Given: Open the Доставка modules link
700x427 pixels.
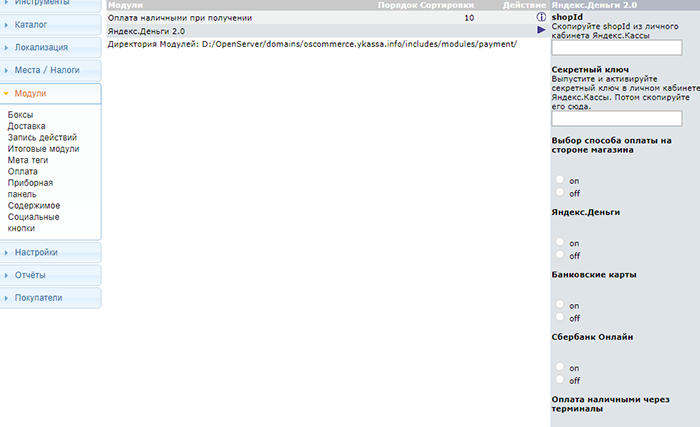Looking at the screenshot, I should (x=26, y=126).
